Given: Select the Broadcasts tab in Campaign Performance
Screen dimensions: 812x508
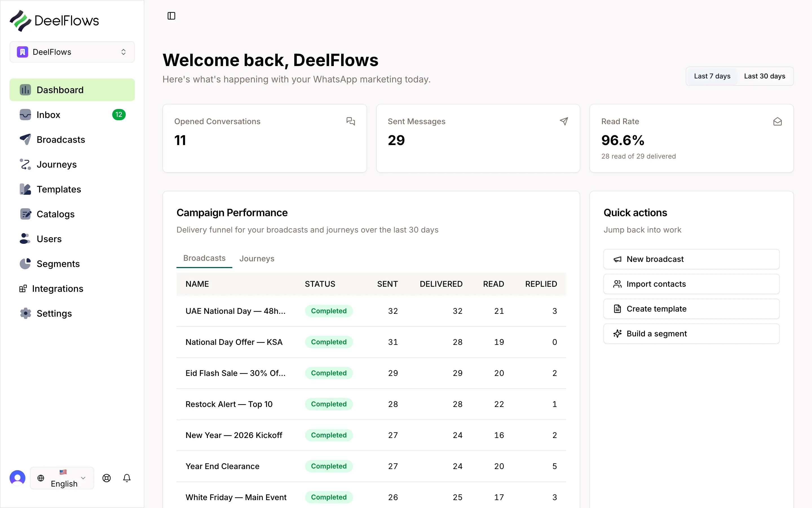Looking at the screenshot, I should (x=204, y=258).
